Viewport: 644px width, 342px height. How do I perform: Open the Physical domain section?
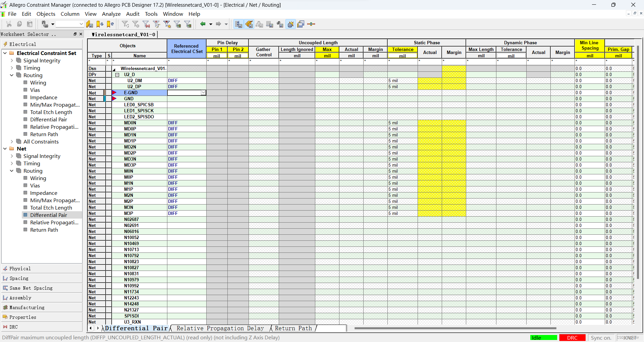coord(20,269)
